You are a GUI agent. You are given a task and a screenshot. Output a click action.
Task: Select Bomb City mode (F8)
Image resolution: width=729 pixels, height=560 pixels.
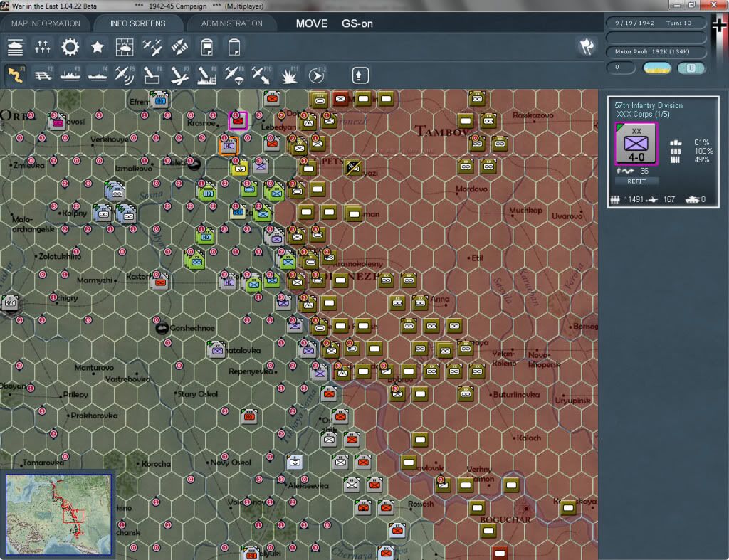point(207,75)
